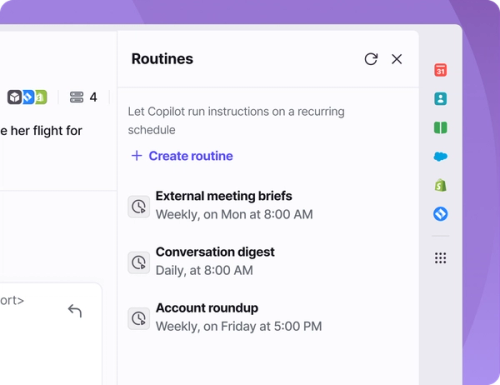500x385 pixels.
Task: Click 'Weekly, on Friday at 5:00 PM' schedule
Action: (239, 326)
